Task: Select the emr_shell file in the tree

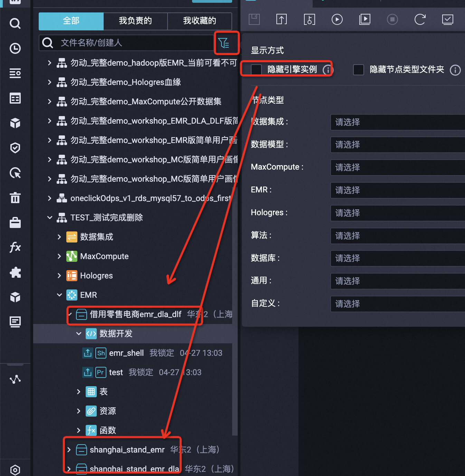Action: click(126, 353)
